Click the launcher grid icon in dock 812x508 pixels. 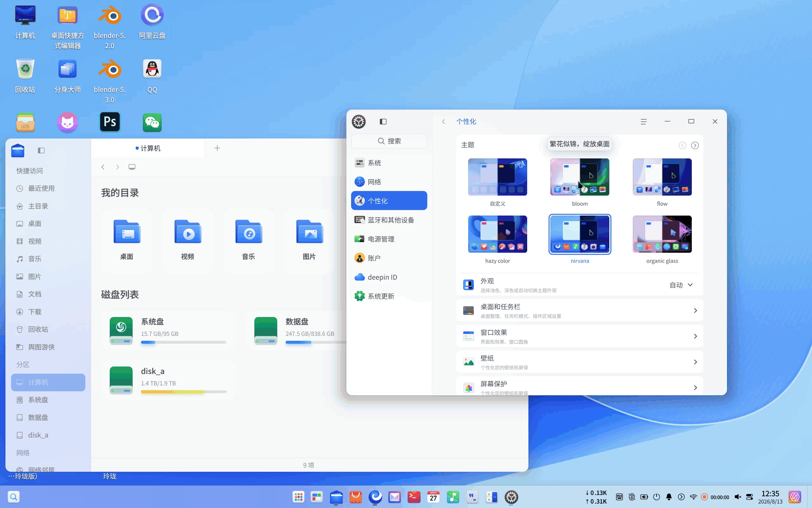click(298, 497)
